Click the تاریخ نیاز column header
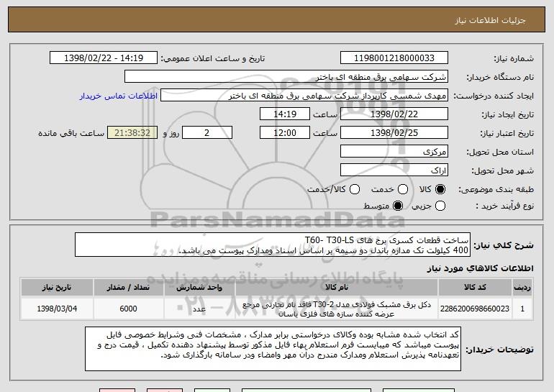Viewport: 554px width, 392px height. (x=57, y=288)
